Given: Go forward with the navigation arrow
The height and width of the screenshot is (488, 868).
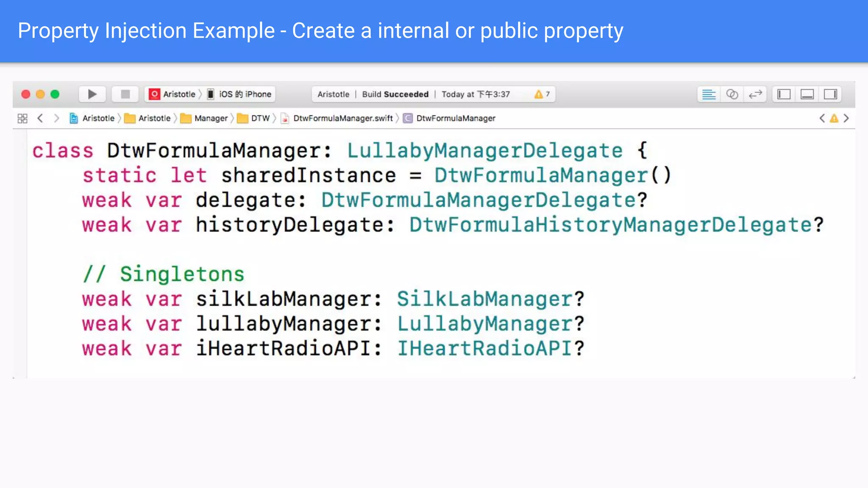Looking at the screenshot, I should point(56,118).
